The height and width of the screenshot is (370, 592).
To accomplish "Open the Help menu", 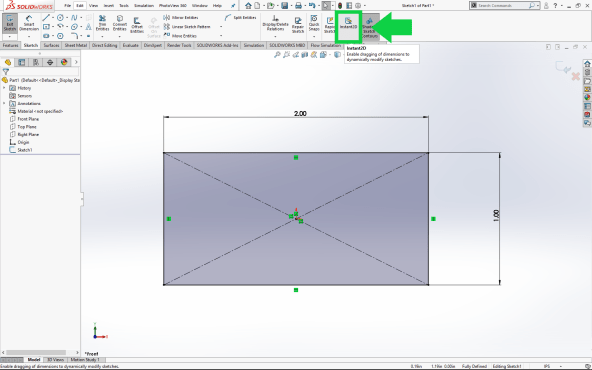I will click(x=217, y=6).
